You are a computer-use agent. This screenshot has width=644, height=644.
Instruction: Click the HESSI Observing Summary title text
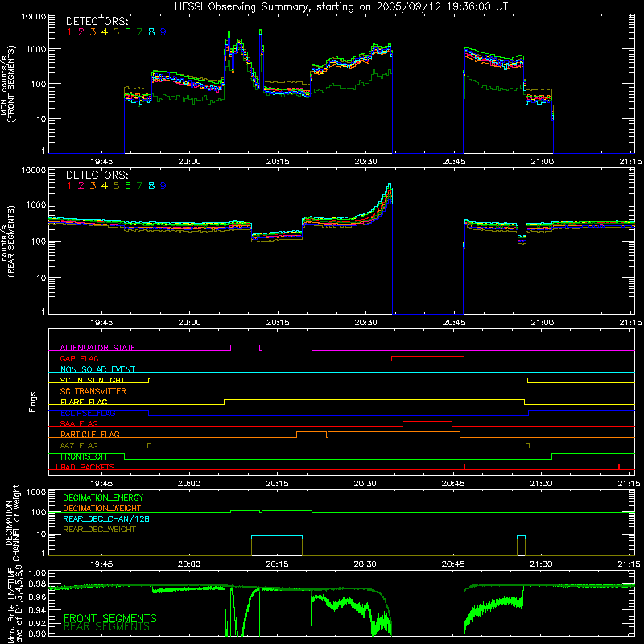[x=341, y=7]
